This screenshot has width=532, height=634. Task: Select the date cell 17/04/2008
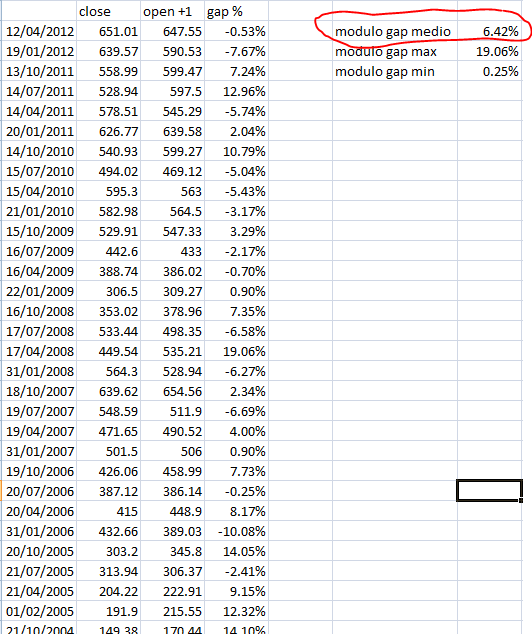pyautogui.click(x=39, y=351)
